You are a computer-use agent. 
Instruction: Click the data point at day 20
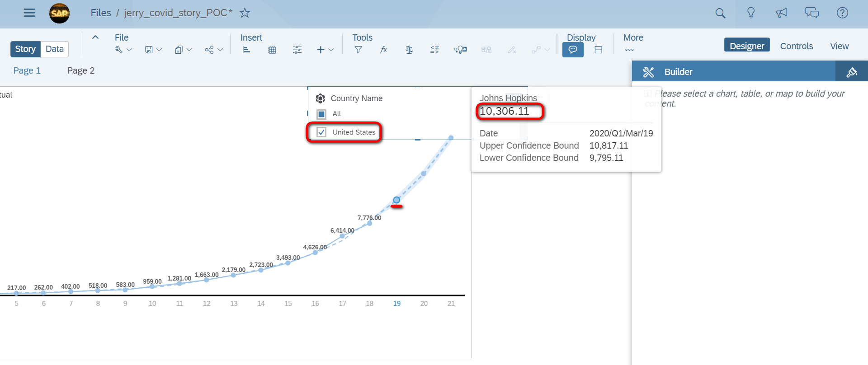point(424,173)
